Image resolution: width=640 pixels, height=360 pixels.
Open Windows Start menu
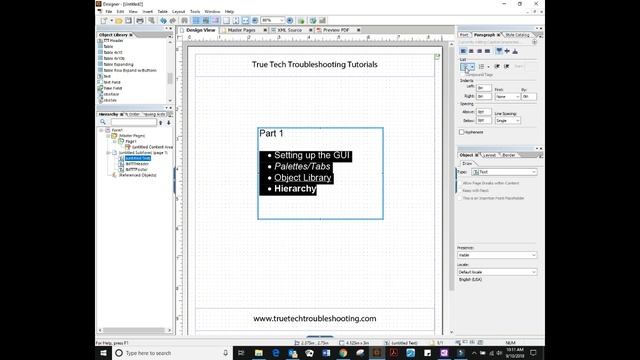pyautogui.click(x=104, y=353)
